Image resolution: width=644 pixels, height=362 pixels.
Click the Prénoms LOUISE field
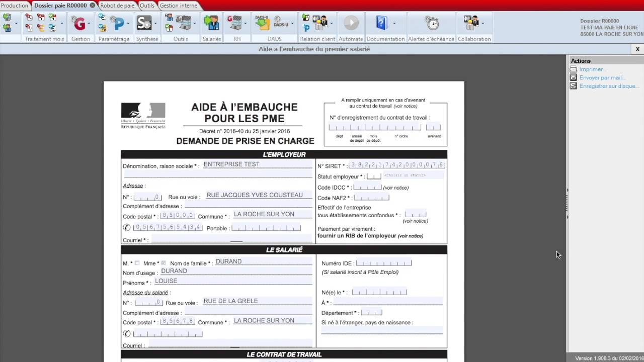(x=232, y=281)
